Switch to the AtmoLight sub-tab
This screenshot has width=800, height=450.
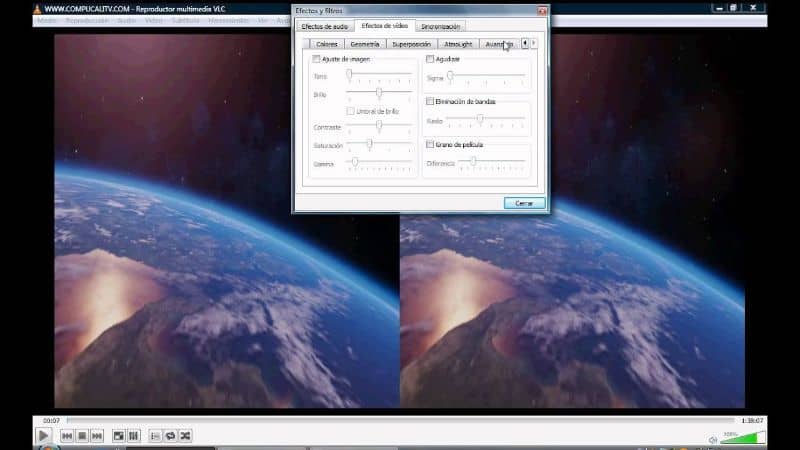click(458, 44)
